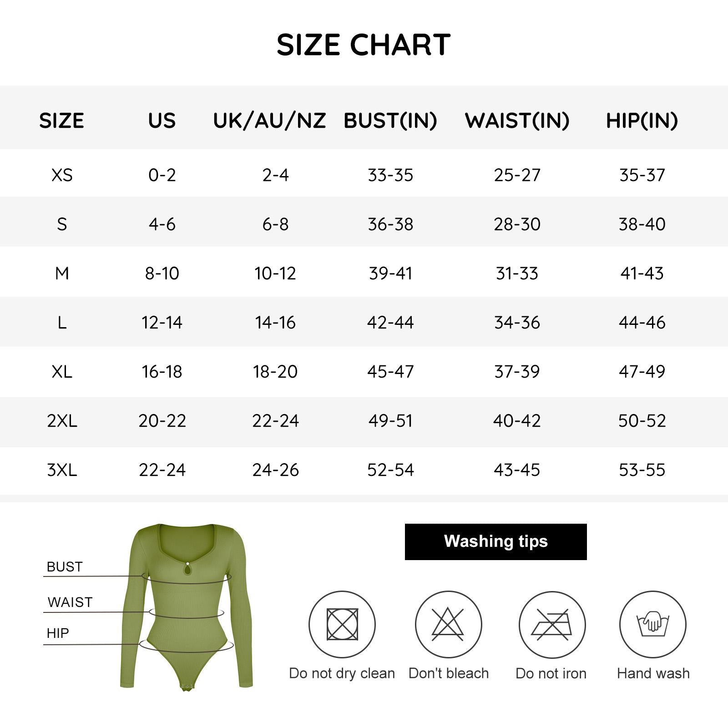728x728 pixels.
Task: Click the Do not dry clean caption
Action: tap(342, 673)
